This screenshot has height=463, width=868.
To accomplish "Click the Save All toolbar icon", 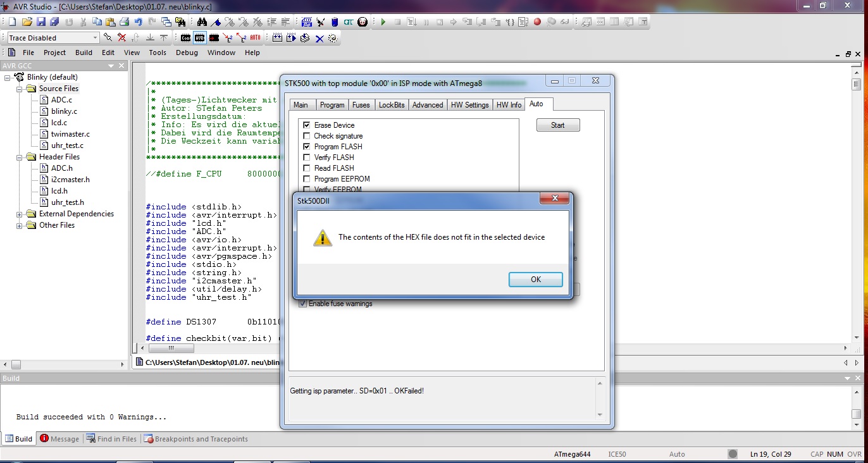I will coord(54,22).
